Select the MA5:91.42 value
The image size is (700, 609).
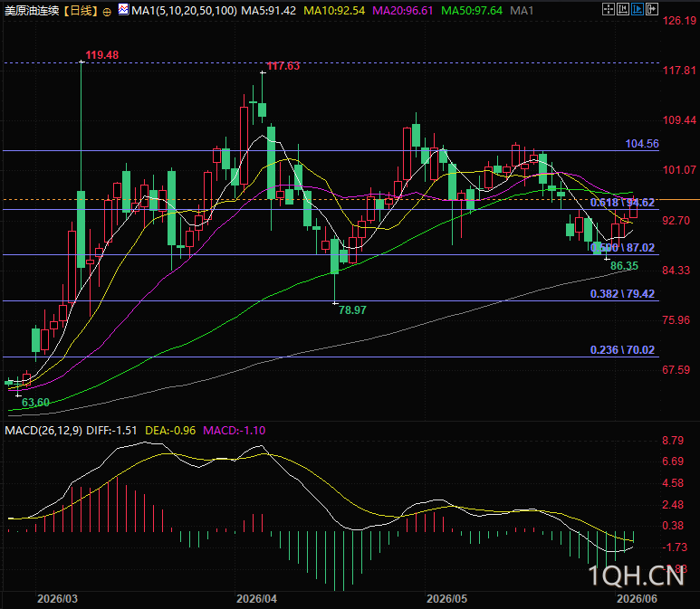coord(268,11)
